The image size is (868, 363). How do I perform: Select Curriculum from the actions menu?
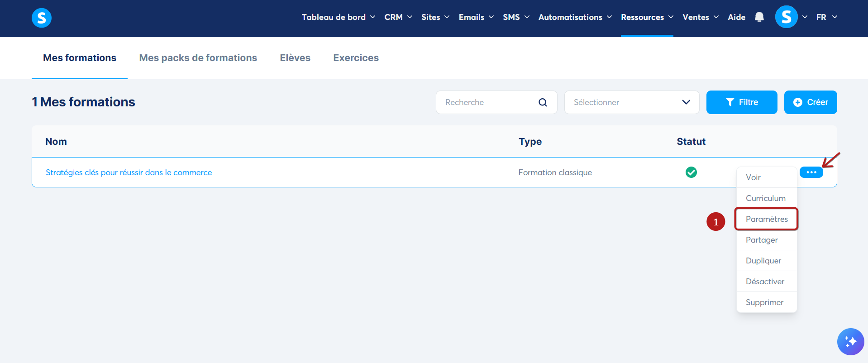click(767, 198)
